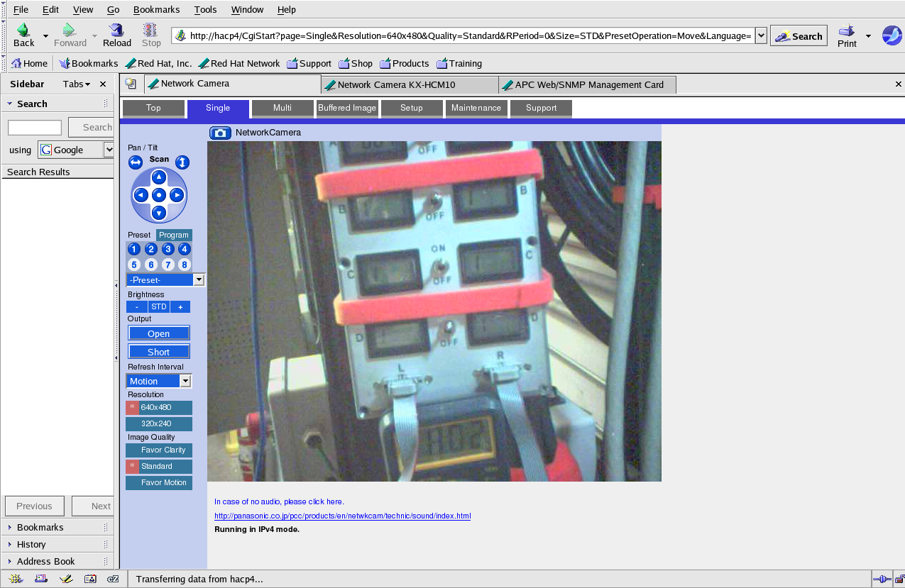Open the Navigator component in the status bar

pos(16,579)
